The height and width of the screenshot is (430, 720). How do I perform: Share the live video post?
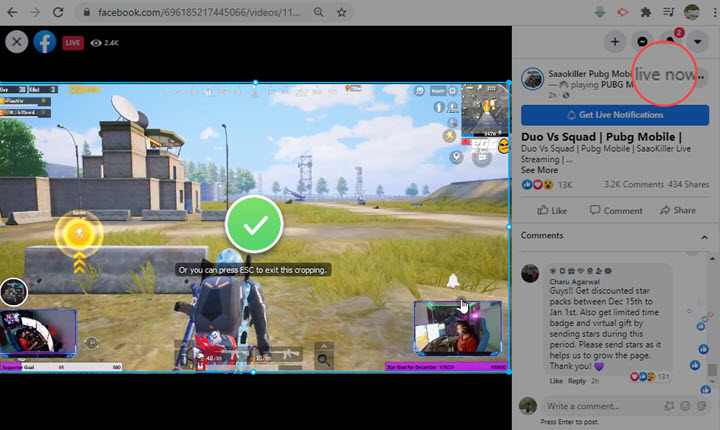click(678, 210)
